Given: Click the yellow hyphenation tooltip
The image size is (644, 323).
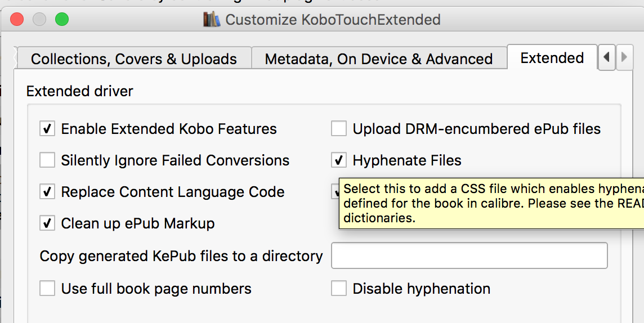Looking at the screenshot, I should [490, 204].
